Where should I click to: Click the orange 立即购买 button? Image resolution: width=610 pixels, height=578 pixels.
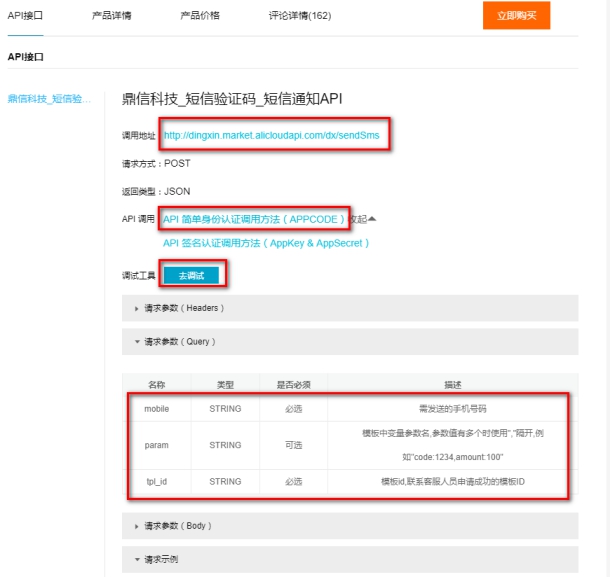tap(516, 16)
